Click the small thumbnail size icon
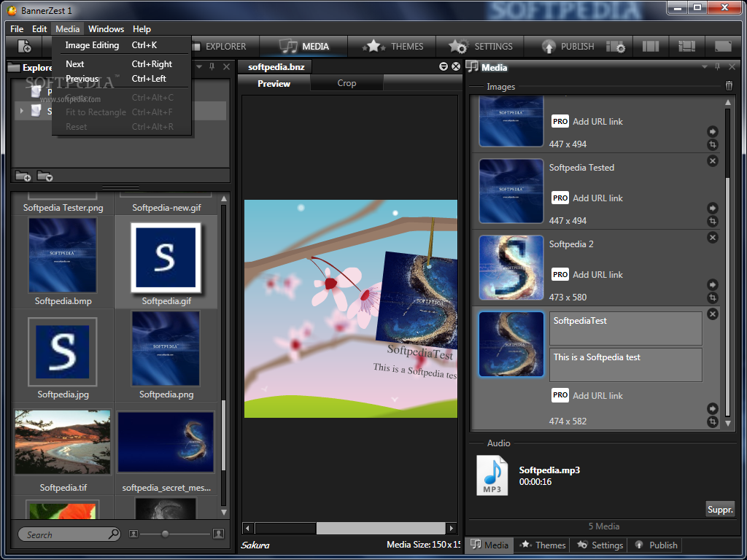Viewport: 747px width, 560px height. click(133, 534)
